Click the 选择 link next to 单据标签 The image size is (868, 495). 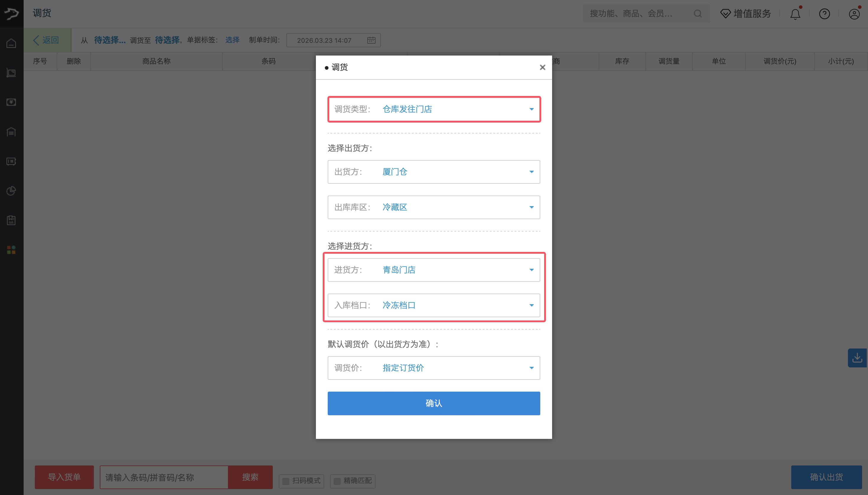pyautogui.click(x=232, y=40)
